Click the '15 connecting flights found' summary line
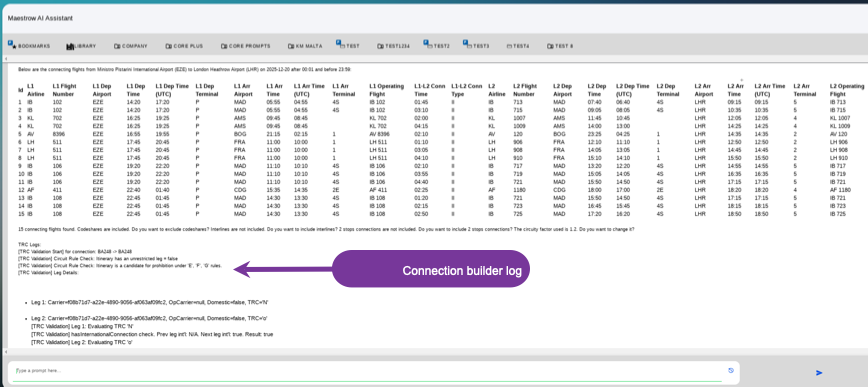This screenshot has width=868, height=387. [x=326, y=229]
